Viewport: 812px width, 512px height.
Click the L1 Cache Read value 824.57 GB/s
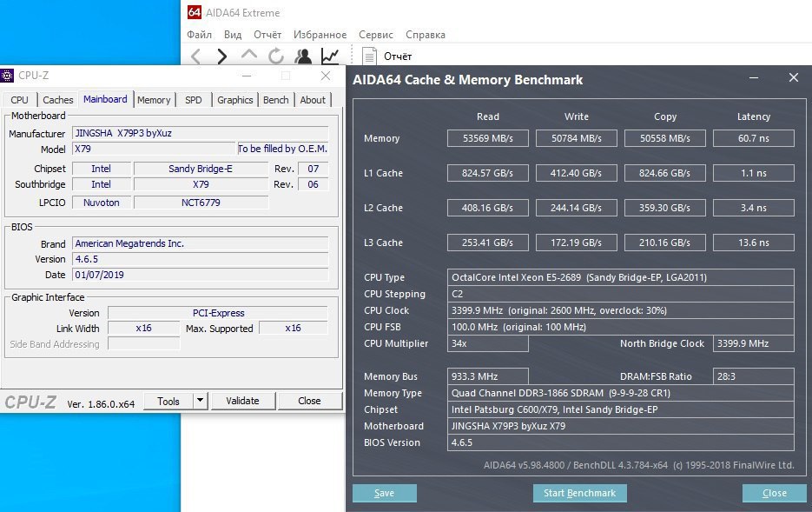point(488,173)
